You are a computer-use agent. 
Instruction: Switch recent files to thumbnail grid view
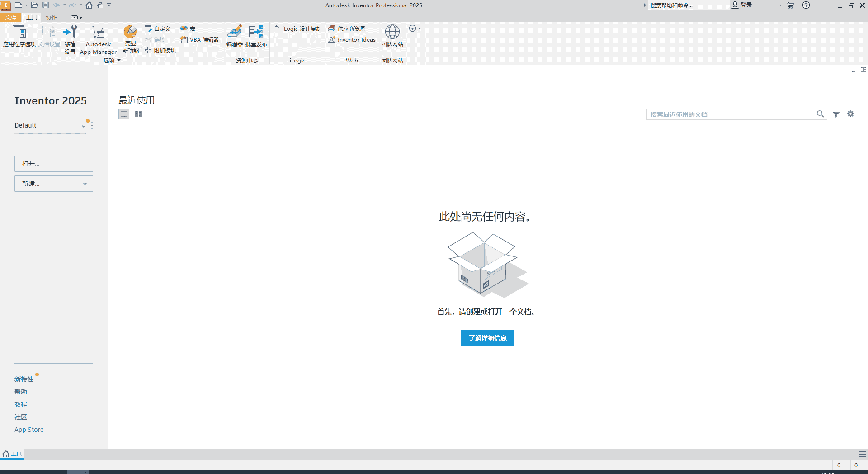138,114
